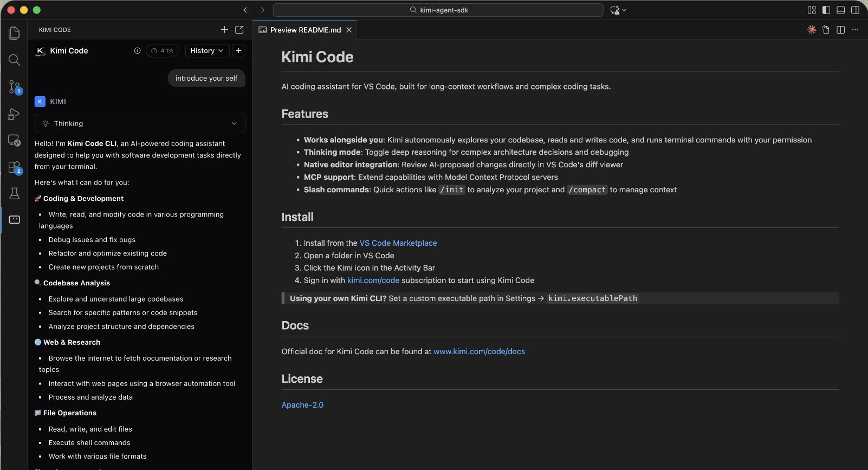Toggle the secondary side bar visibility
868x470 pixels.
pos(855,10)
